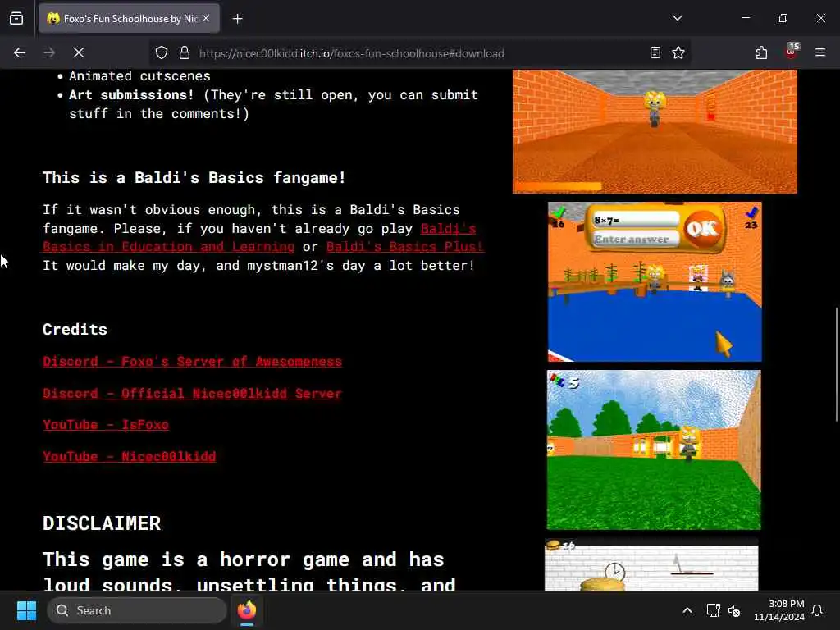The height and width of the screenshot is (630, 840).
Task: Close the Foxo's Fun Schoolhouse tab
Action: coord(206,18)
